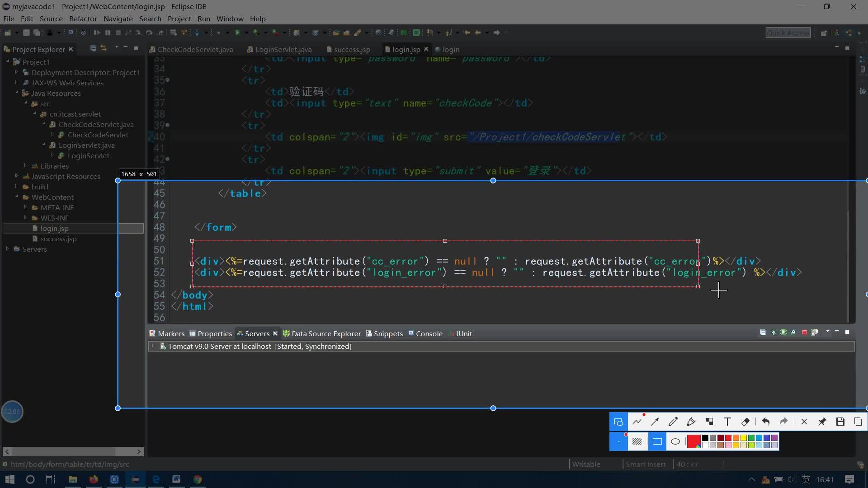Viewport: 868px width, 488px height.
Task: Open the Window menu
Action: [230, 19]
